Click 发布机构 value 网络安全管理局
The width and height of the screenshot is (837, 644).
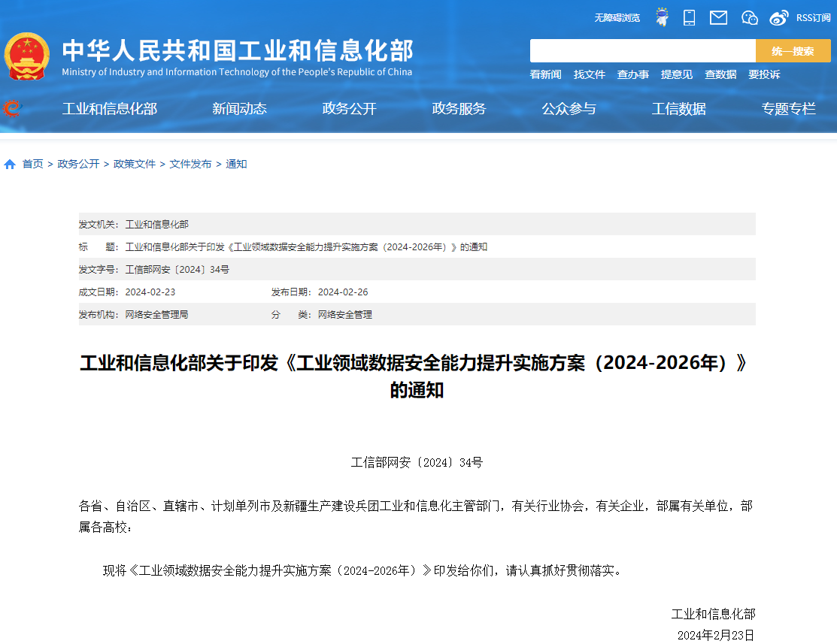click(x=157, y=315)
